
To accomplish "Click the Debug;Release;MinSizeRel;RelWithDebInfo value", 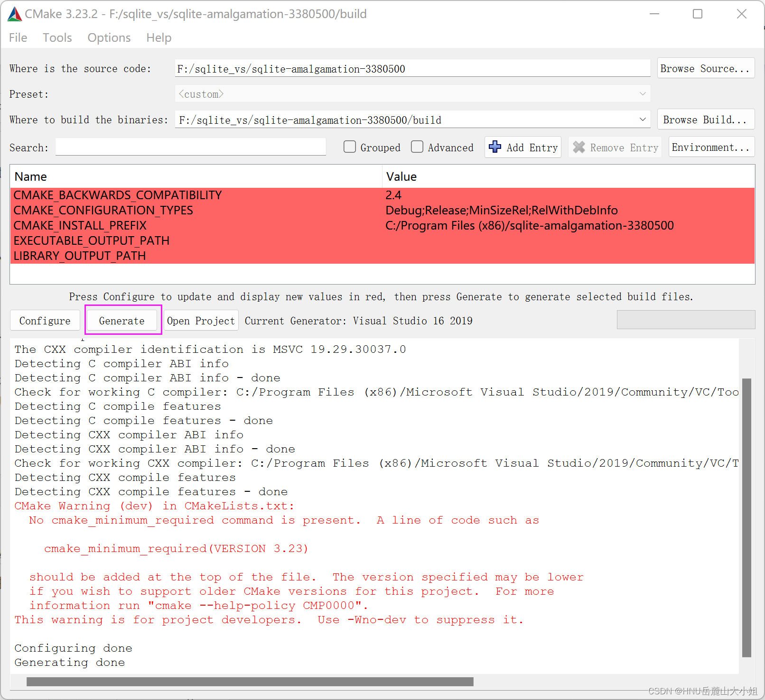I will click(x=502, y=210).
